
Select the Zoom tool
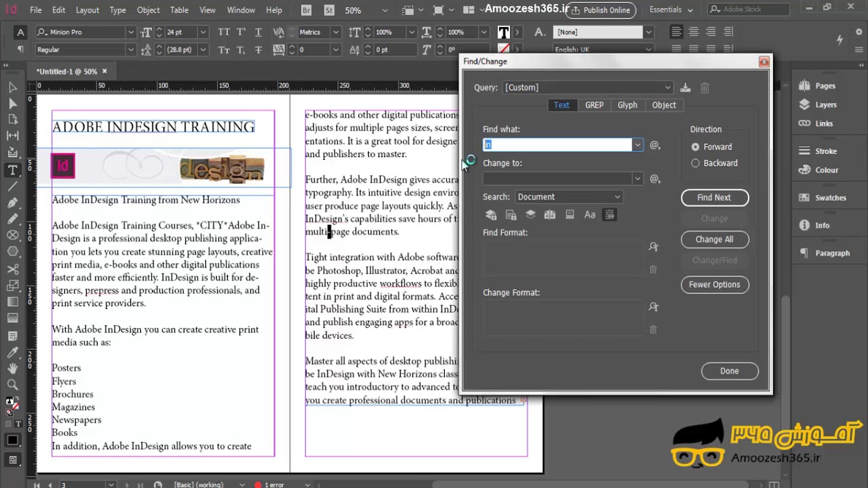12,385
